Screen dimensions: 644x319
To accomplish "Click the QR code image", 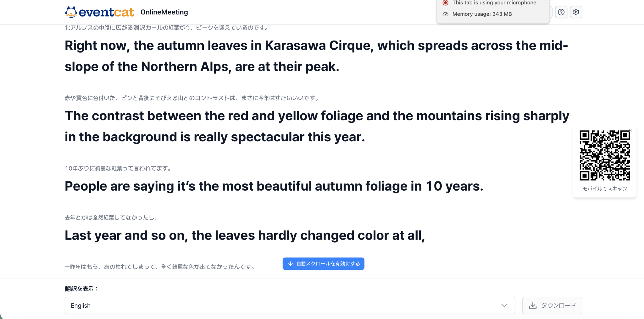I will (605, 155).
